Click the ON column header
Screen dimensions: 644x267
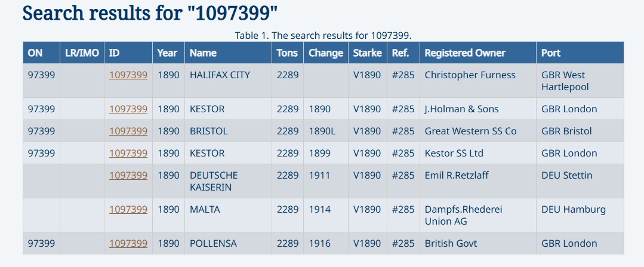click(x=35, y=53)
